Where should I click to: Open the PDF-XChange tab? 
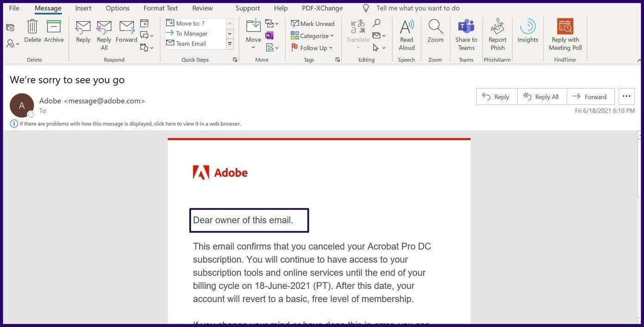[x=322, y=8]
